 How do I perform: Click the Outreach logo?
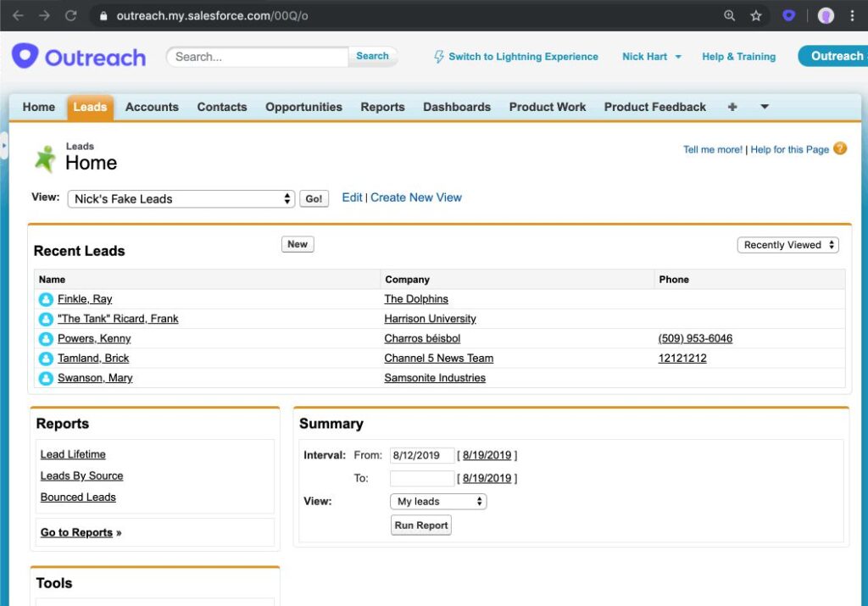point(79,57)
